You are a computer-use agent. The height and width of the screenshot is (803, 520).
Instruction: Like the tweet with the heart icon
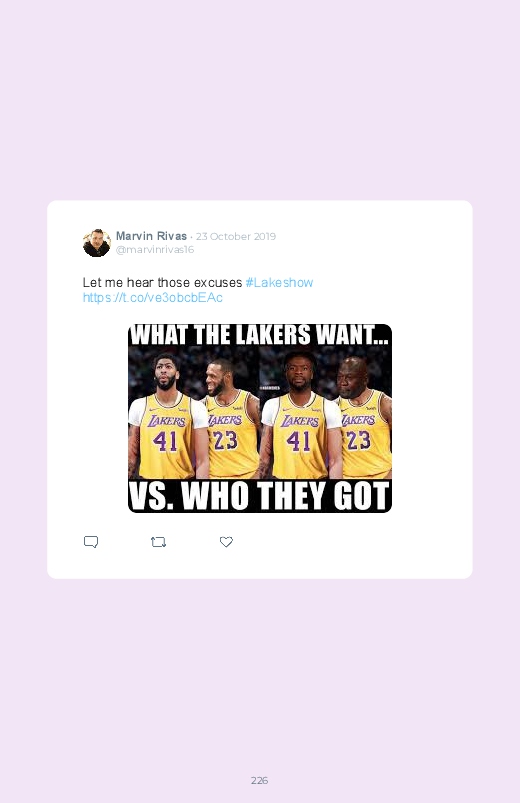pos(226,542)
